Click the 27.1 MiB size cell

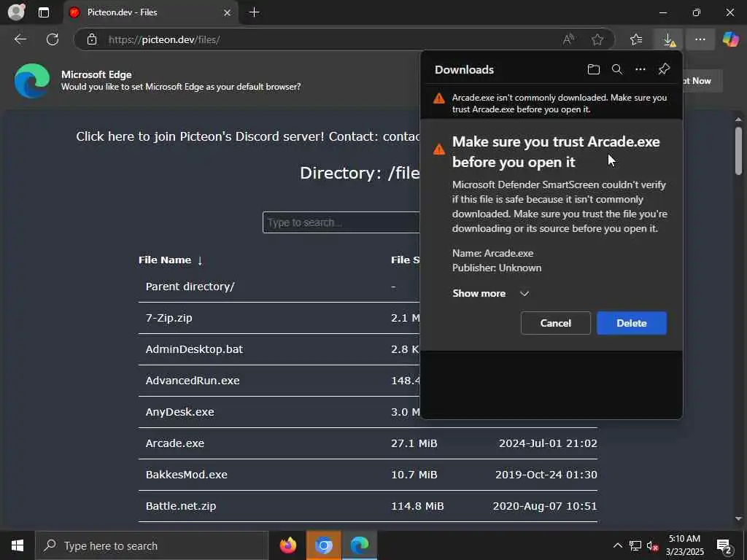coord(414,443)
